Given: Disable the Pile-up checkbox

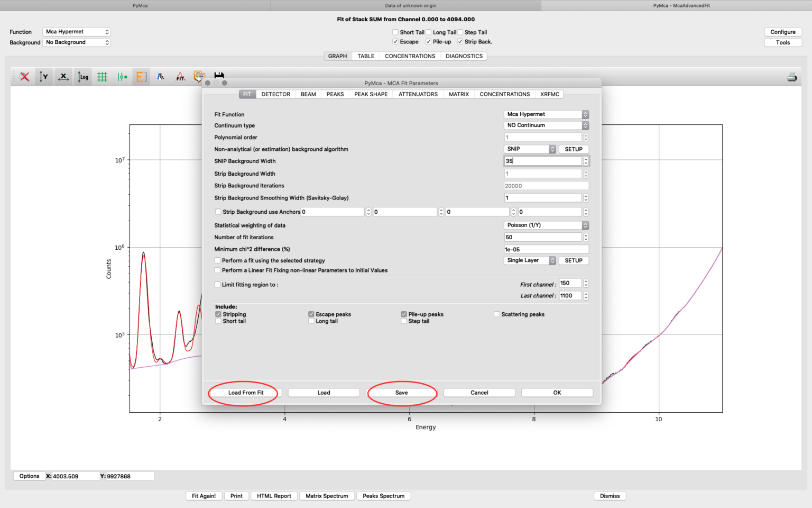Looking at the screenshot, I should tap(428, 41).
